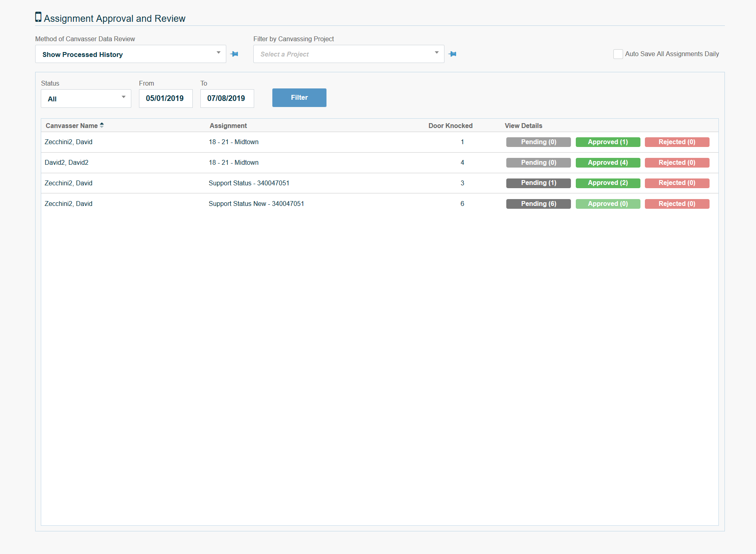
Task: Open Pending (0) for David2 row
Action: 539,163
